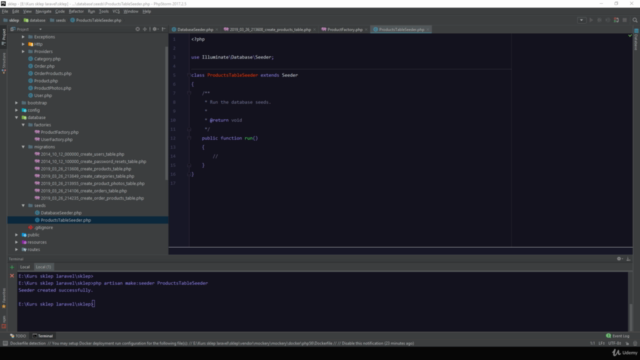This screenshot has width=640, height=360.
Task: Collapse the migrations folder
Action: pyautogui.click(x=23, y=147)
